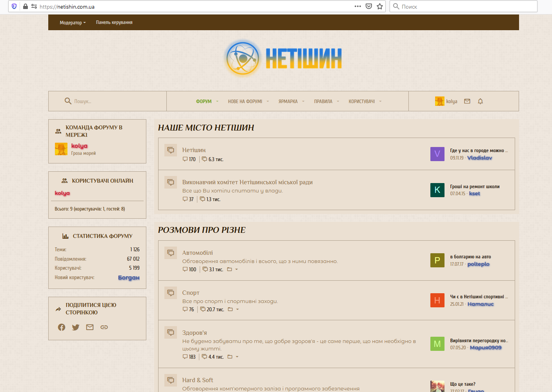Open the ЯРМАРКА navigation tab
552x392 pixels.
click(288, 102)
